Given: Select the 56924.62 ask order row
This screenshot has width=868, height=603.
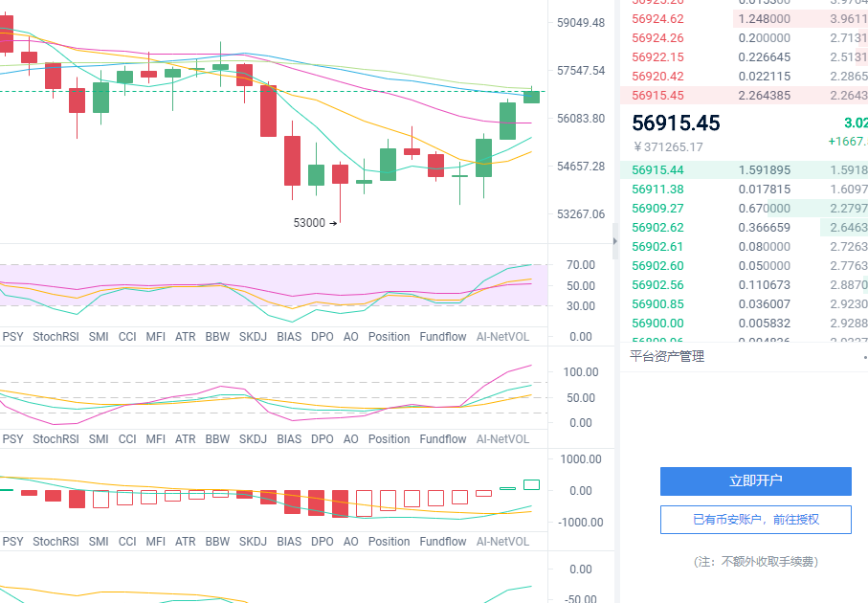Looking at the screenshot, I should [x=744, y=19].
